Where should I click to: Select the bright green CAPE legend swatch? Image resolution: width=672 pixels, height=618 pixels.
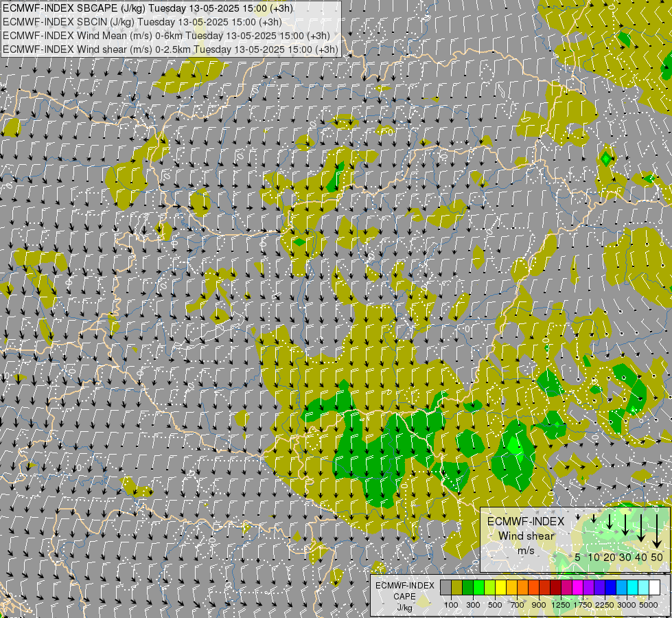point(479,588)
